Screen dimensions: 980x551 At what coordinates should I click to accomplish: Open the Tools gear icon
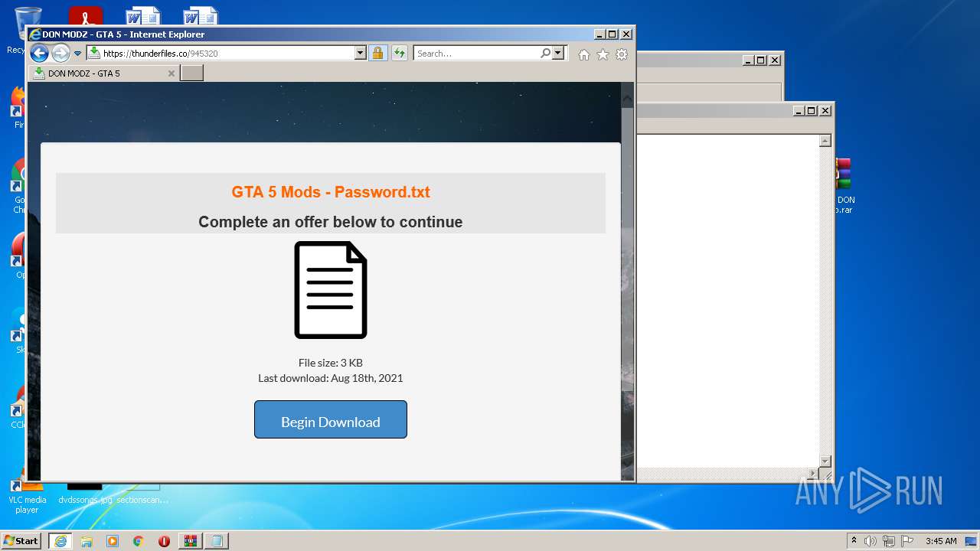click(622, 54)
